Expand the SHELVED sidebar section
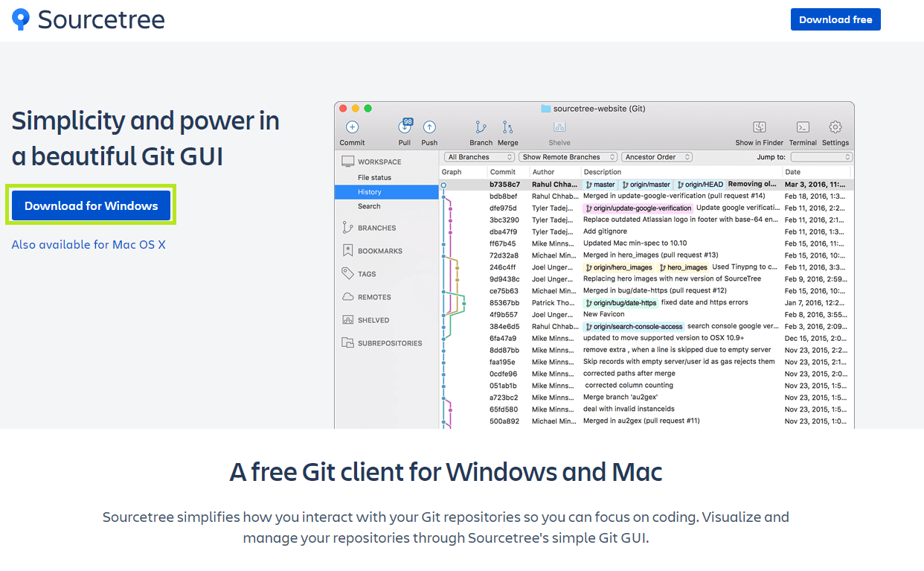Image resolution: width=924 pixels, height=571 pixels. click(373, 320)
